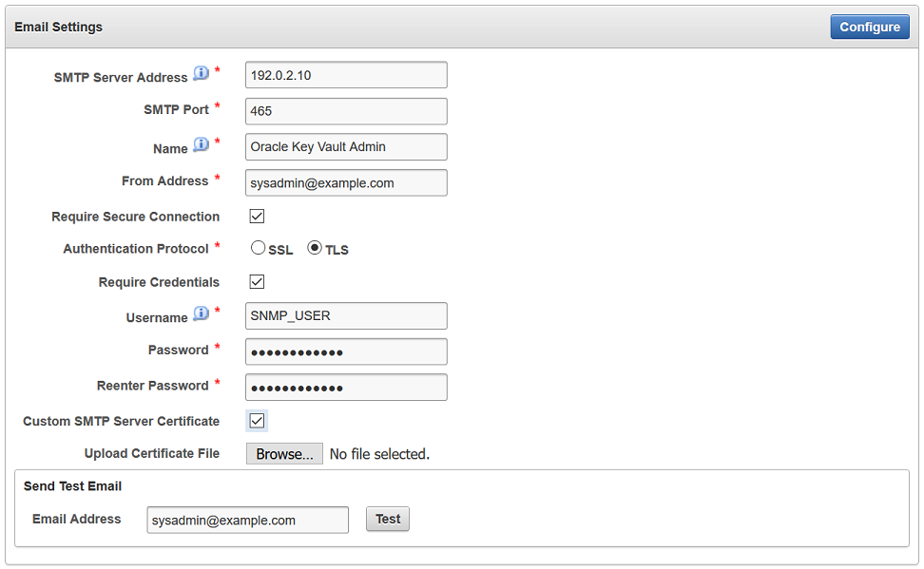Image resolution: width=924 pixels, height=569 pixels.
Task: Click the Password entry field
Action: 346,351
